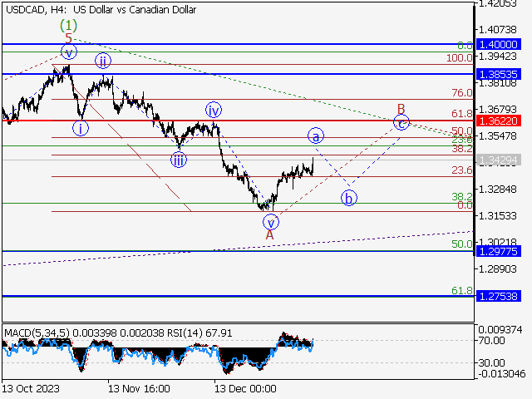Click the circled wave b label
532x399 pixels.
pos(349,198)
